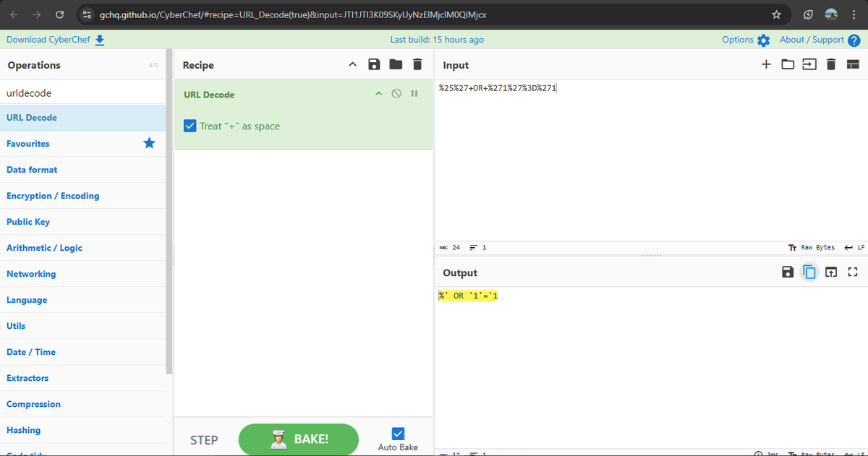Expand the Arithmetic / Logic category
This screenshot has width=868, height=456.
83,248
